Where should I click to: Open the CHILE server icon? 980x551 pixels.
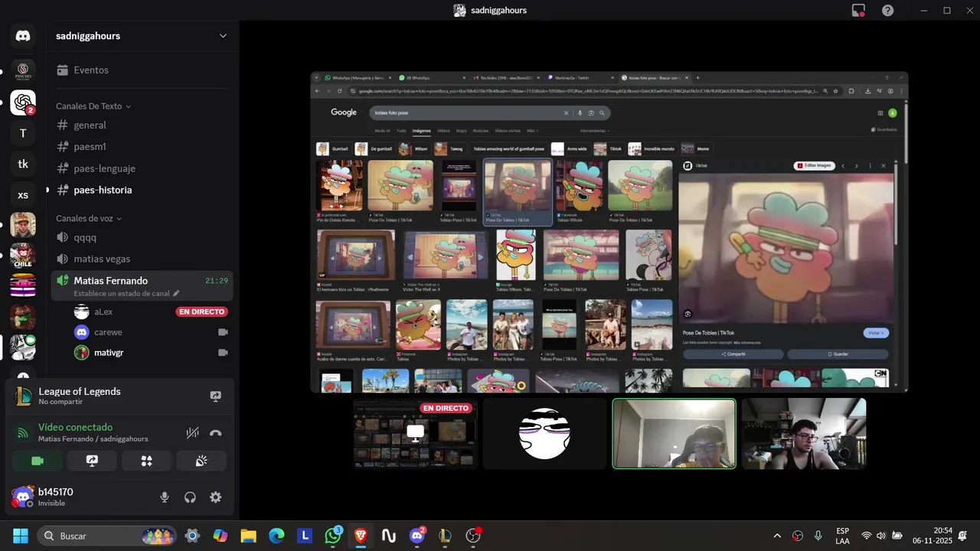point(23,256)
